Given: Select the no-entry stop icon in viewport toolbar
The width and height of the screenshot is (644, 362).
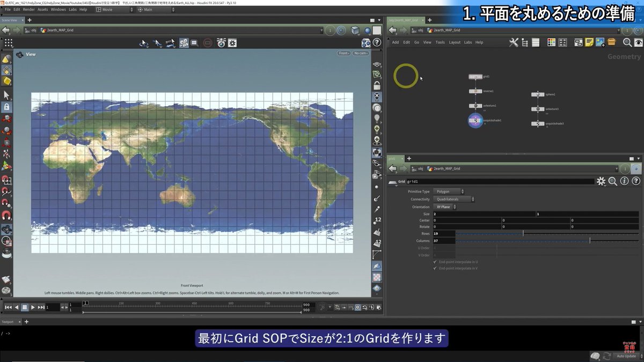Looking at the screenshot, I should tap(208, 43).
